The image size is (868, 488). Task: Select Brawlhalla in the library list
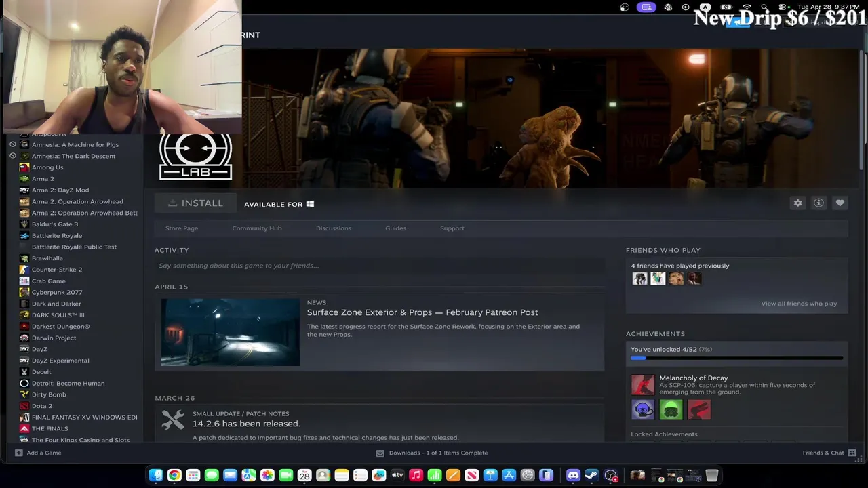[47, 258]
